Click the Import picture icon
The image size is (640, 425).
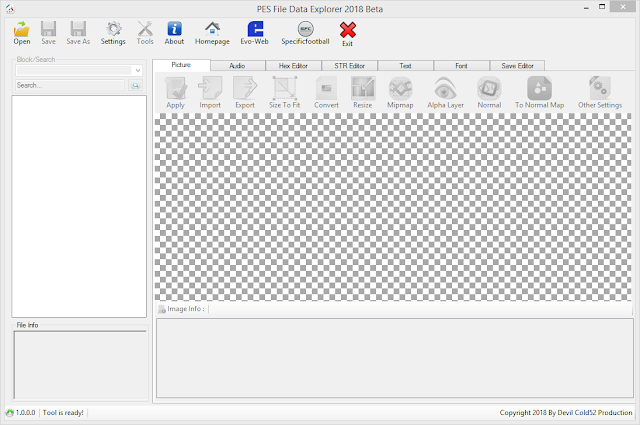(x=210, y=88)
